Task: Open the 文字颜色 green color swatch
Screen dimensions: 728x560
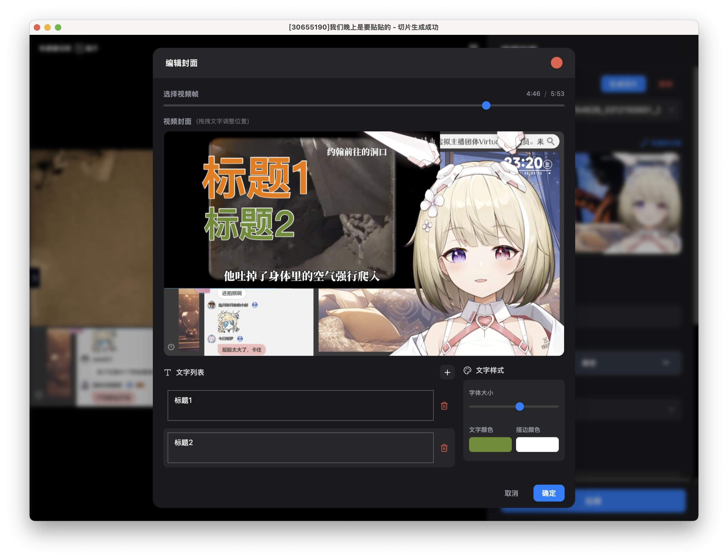Action: click(x=490, y=444)
